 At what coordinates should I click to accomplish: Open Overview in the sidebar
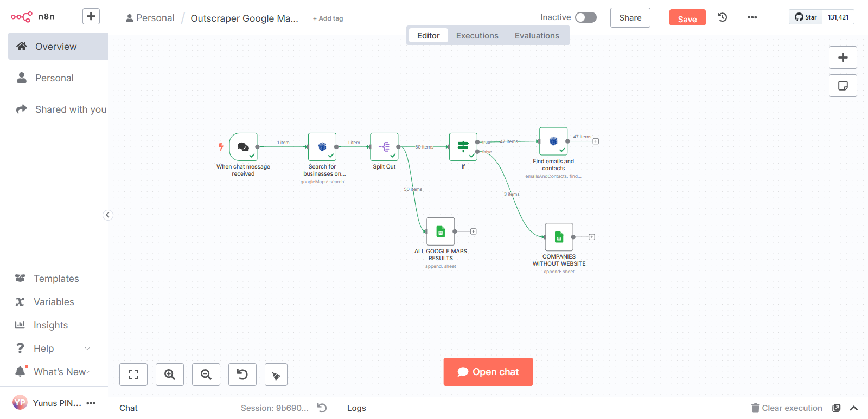click(x=58, y=46)
